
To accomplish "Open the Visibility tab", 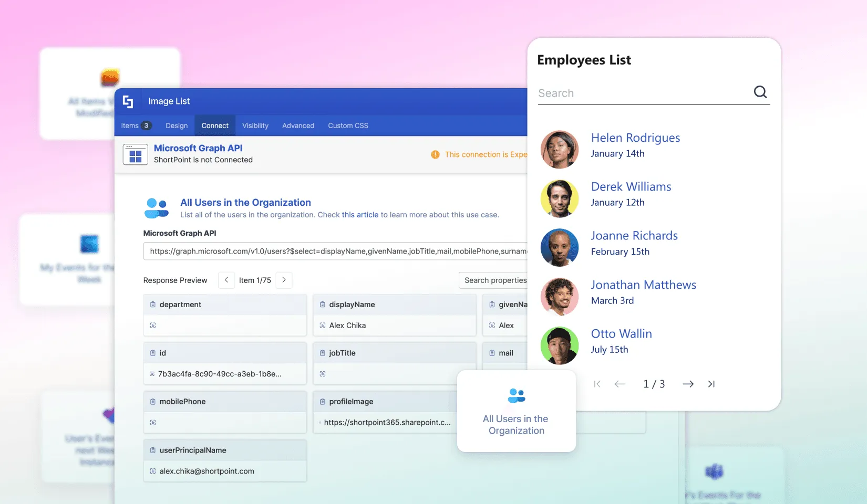I will [x=255, y=125].
